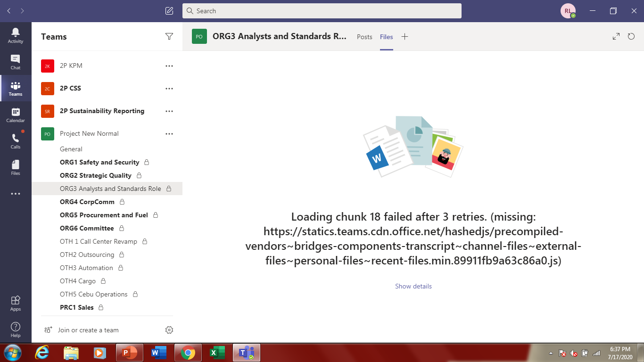This screenshot has height=362, width=644.
Task: Open more options for 2P KPM
Action: (x=169, y=66)
